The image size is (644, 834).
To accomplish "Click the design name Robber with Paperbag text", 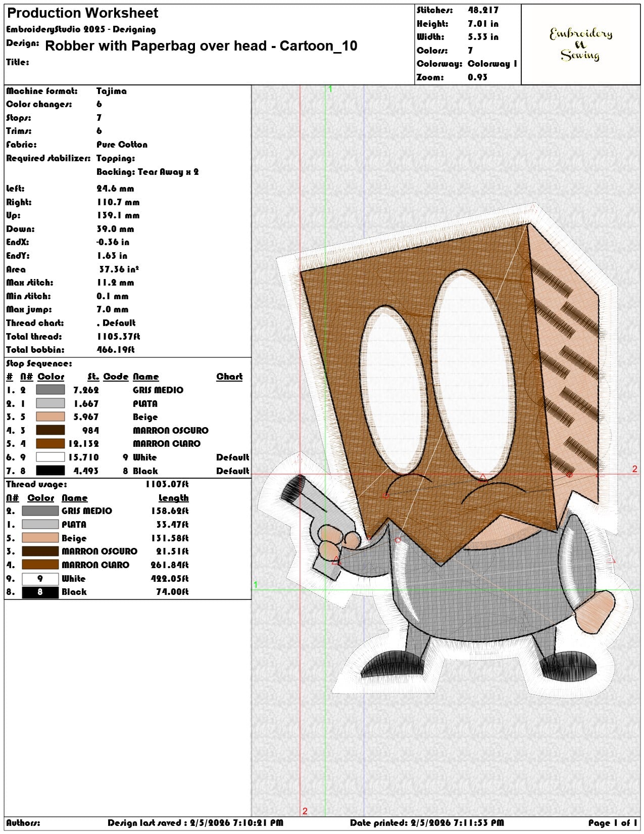I will pos(201,46).
